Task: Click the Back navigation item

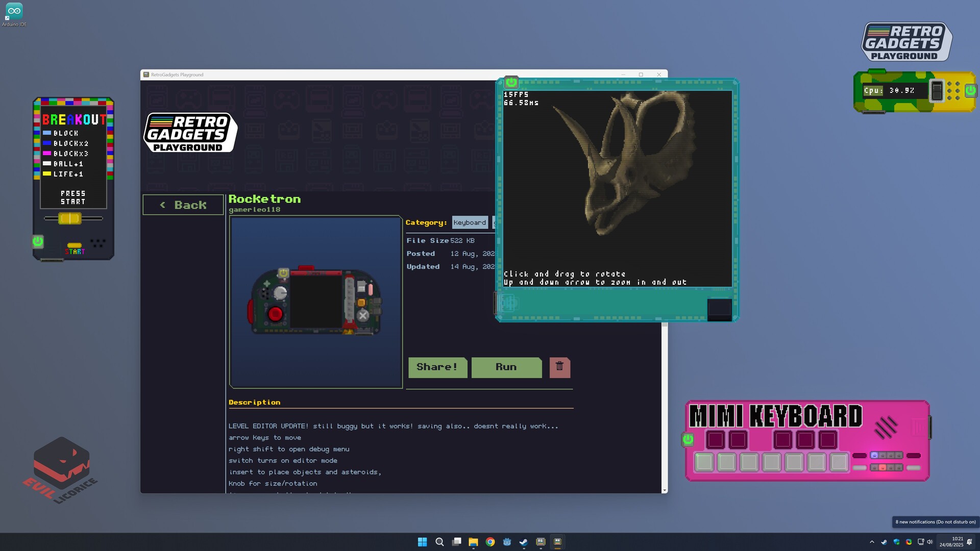Action: (183, 205)
